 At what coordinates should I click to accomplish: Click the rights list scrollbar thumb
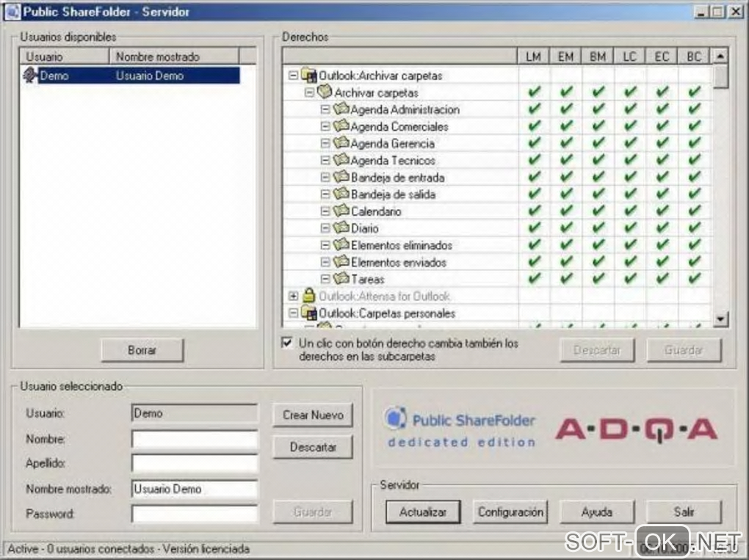tap(720, 77)
